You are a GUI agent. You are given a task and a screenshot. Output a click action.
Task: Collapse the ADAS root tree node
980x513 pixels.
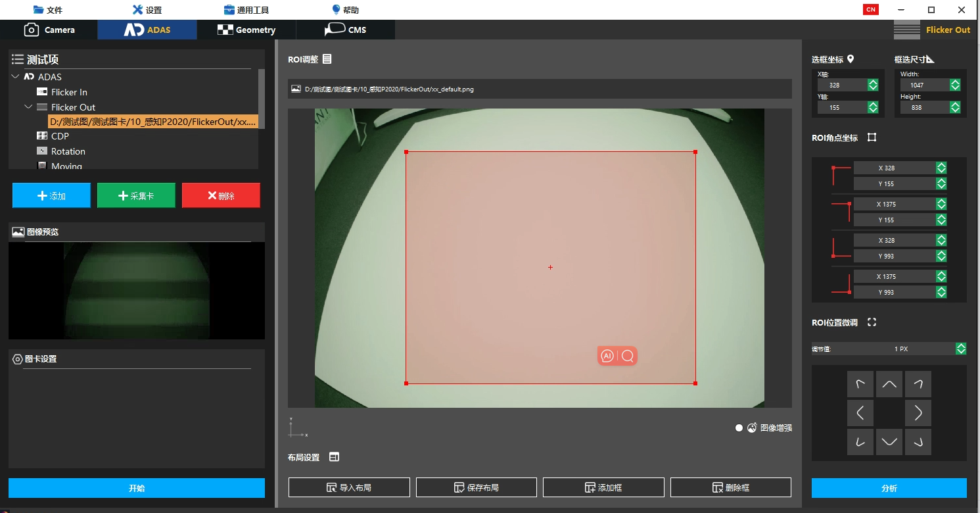coord(16,77)
